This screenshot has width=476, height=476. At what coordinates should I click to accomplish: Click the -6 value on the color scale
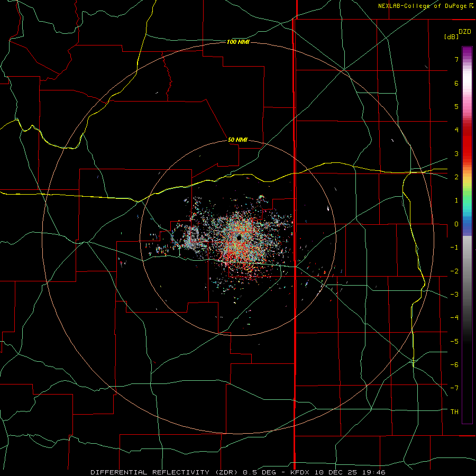point(454,365)
